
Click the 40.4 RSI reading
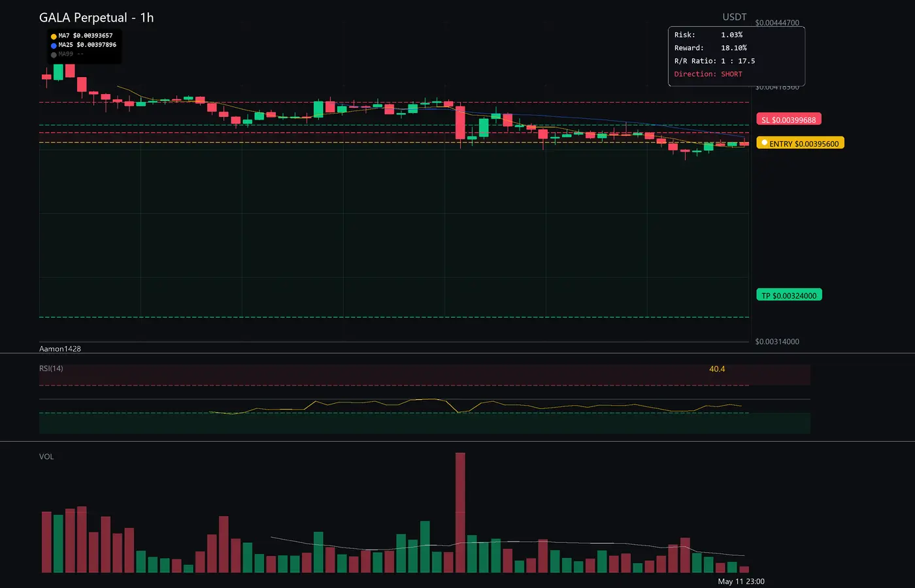click(x=717, y=369)
